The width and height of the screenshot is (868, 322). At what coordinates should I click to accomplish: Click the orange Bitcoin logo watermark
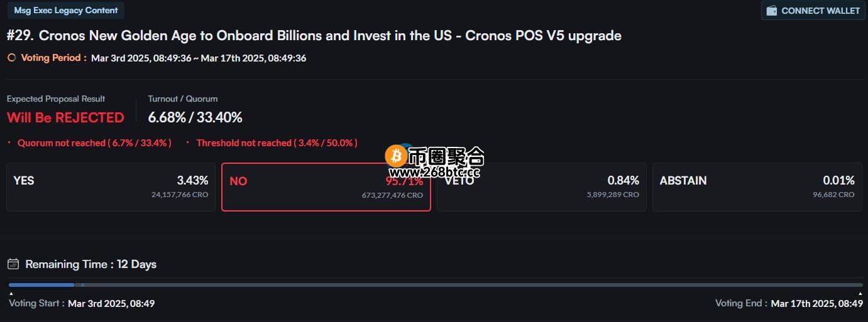[396, 156]
